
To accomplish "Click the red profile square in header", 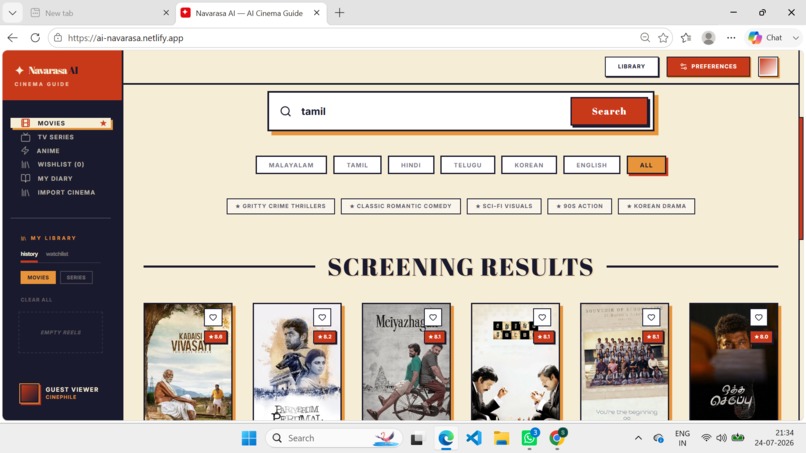I will (768, 67).
